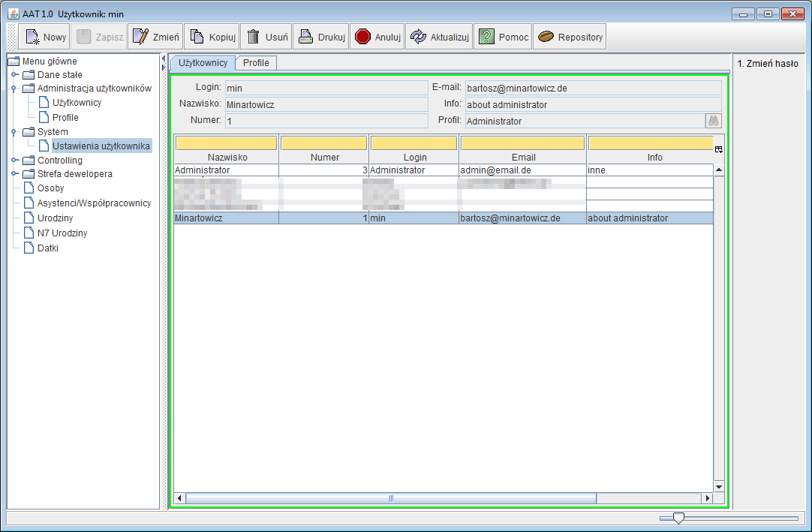Sort table by Numer column header
The height and width of the screenshot is (532, 812).
pyautogui.click(x=324, y=158)
